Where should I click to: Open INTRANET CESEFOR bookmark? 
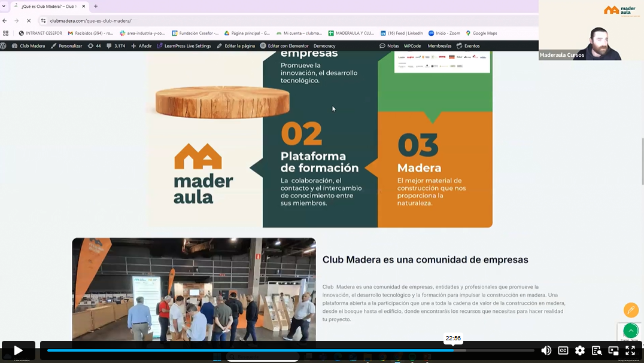click(40, 33)
